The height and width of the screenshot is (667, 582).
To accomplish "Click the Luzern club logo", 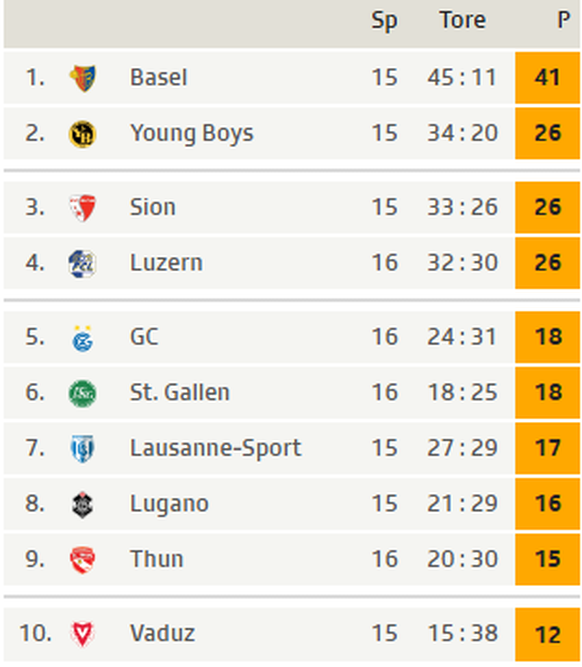I will (x=83, y=264).
